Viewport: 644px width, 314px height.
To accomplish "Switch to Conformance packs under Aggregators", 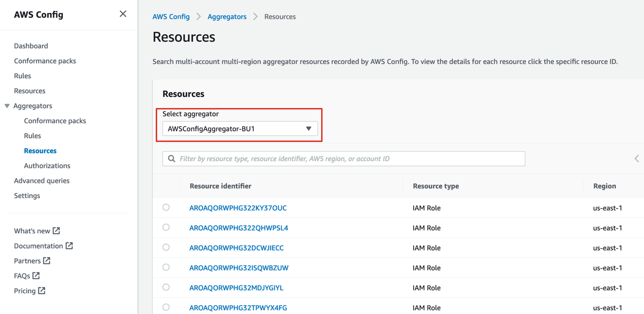I will pyautogui.click(x=54, y=121).
